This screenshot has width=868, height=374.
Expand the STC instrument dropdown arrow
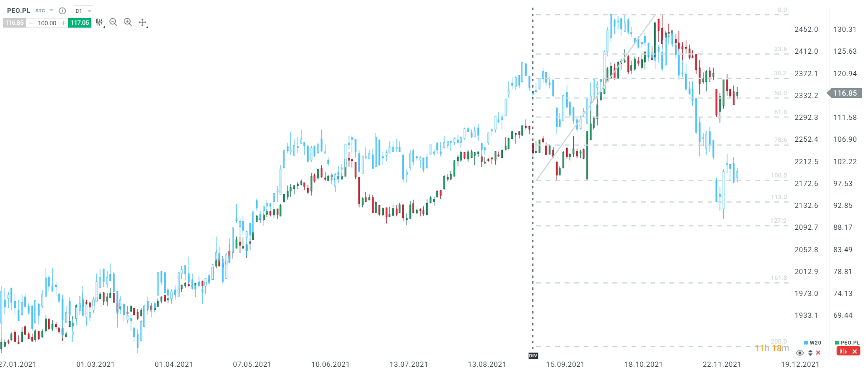[51, 10]
